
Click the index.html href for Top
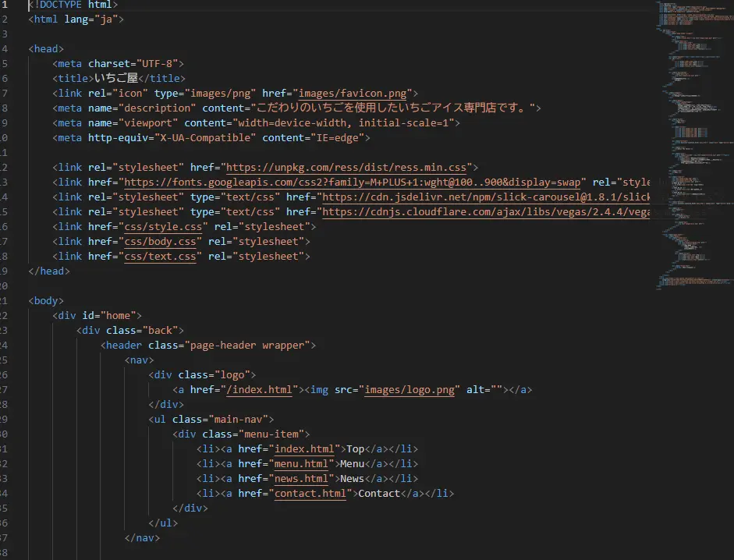(305, 448)
